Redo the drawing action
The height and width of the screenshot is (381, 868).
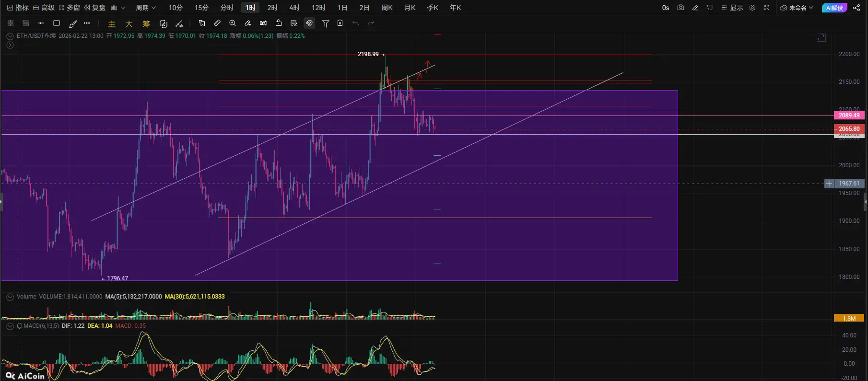pyautogui.click(x=371, y=23)
